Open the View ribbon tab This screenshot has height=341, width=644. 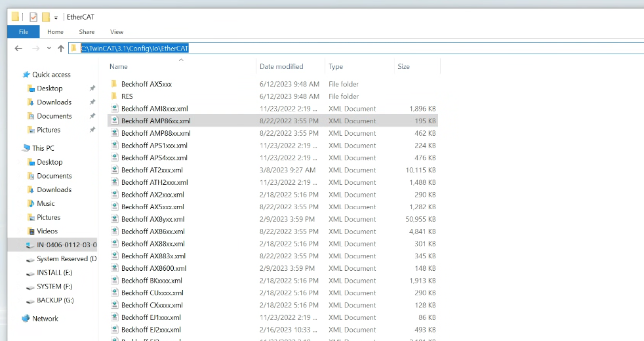coord(117,31)
